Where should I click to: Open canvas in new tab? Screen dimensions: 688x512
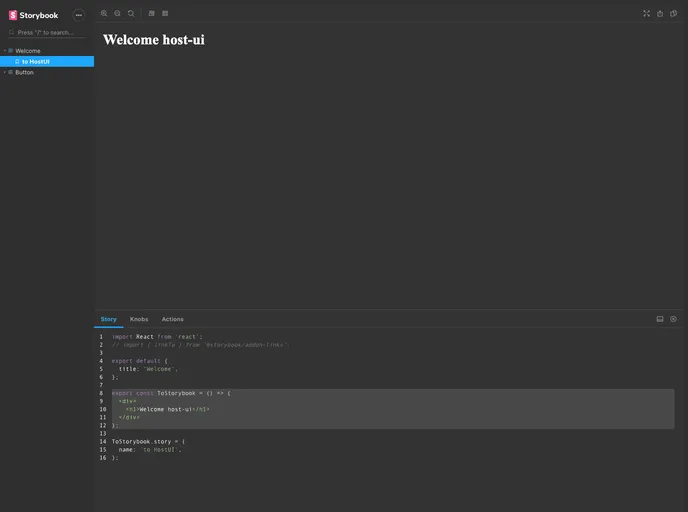pyautogui.click(x=660, y=14)
